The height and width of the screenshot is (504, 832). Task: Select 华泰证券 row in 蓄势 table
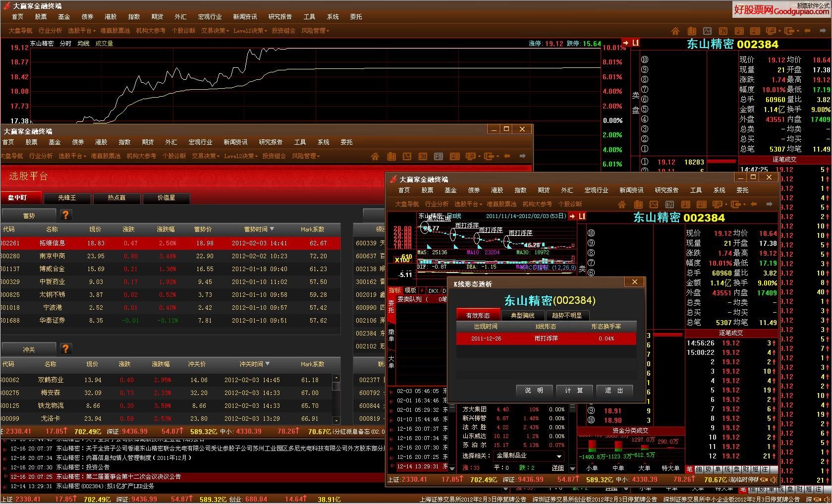coord(170,321)
